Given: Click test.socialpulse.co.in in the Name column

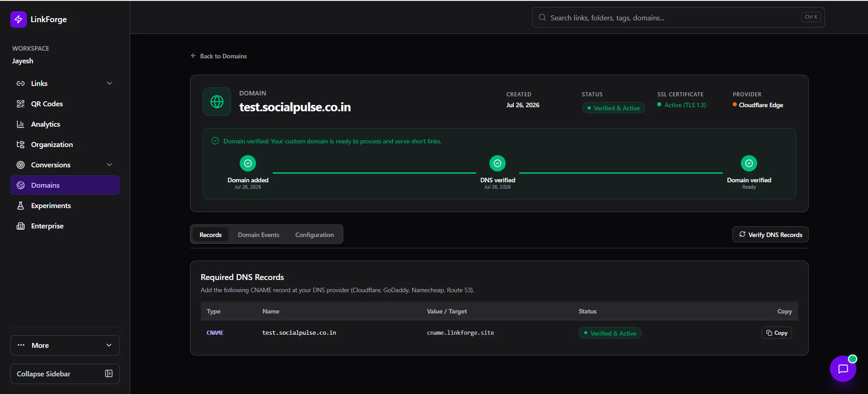Looking at the screenshot, I should pyautogui.click(x=299, y=333).
